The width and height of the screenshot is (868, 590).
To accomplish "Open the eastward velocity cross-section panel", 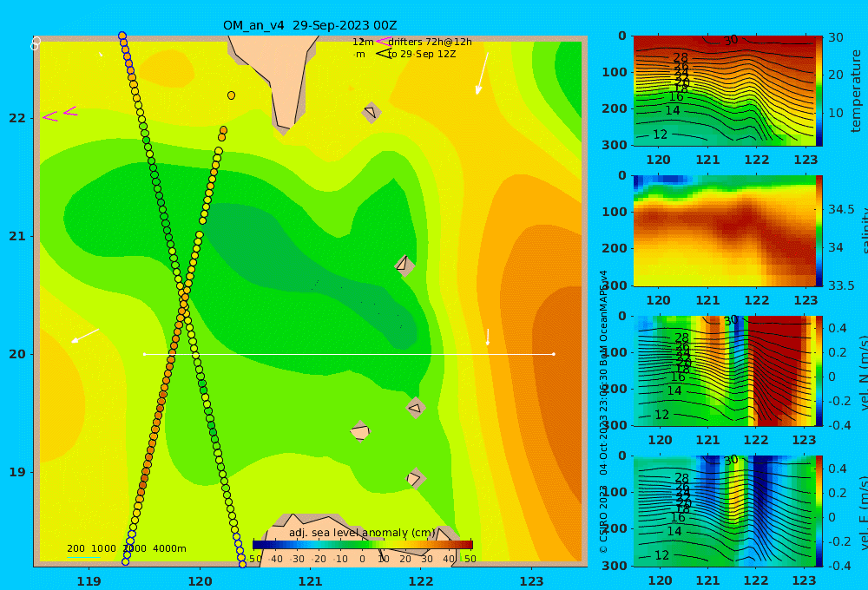I will pos(724,511).
